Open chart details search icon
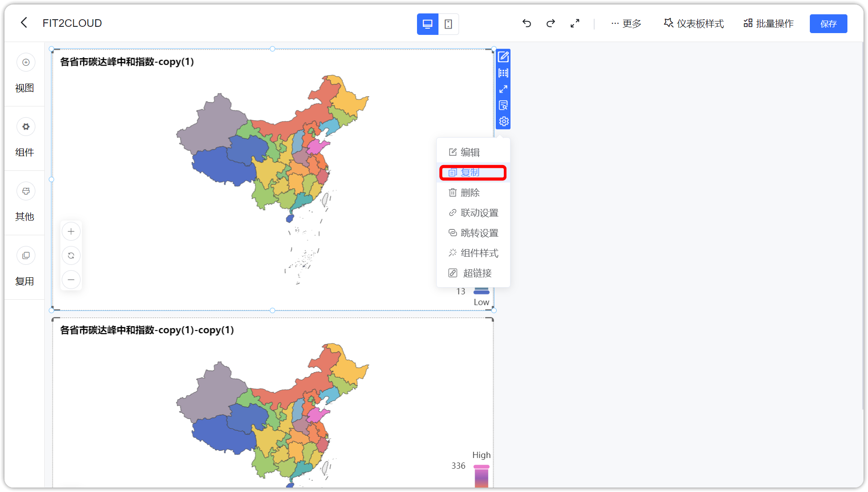Screen dimensions: 868x492 click(x=503, y=105)
